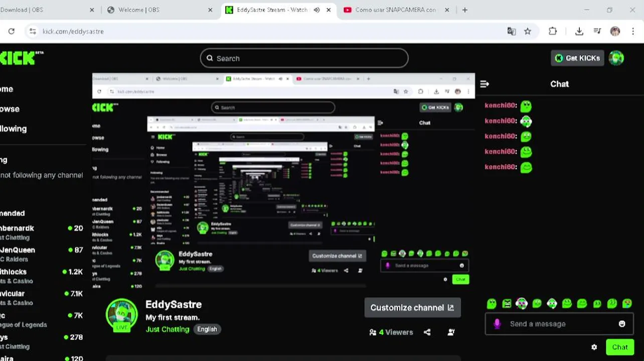The width and height of the screenshot is (644, 361).
Task: Open the JenQueen channel with 87 viewers
Action: pyautogui.click(x=42, y=254)
